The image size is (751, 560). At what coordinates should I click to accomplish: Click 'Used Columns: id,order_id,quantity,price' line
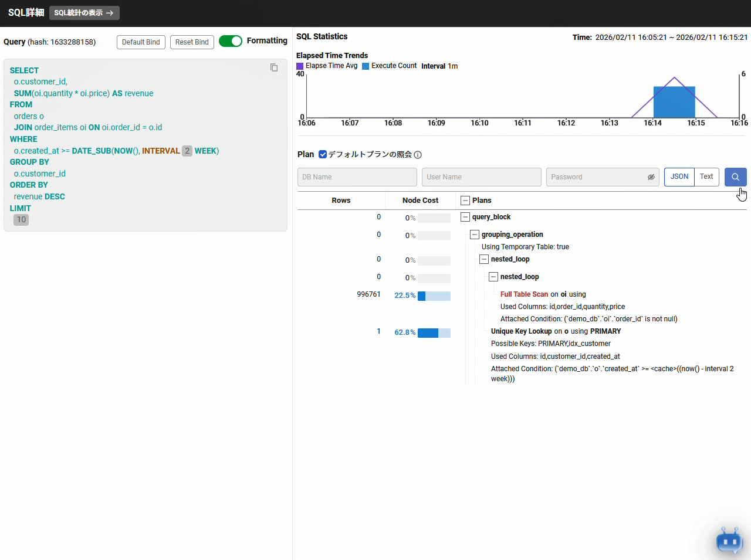click(563, 307)
